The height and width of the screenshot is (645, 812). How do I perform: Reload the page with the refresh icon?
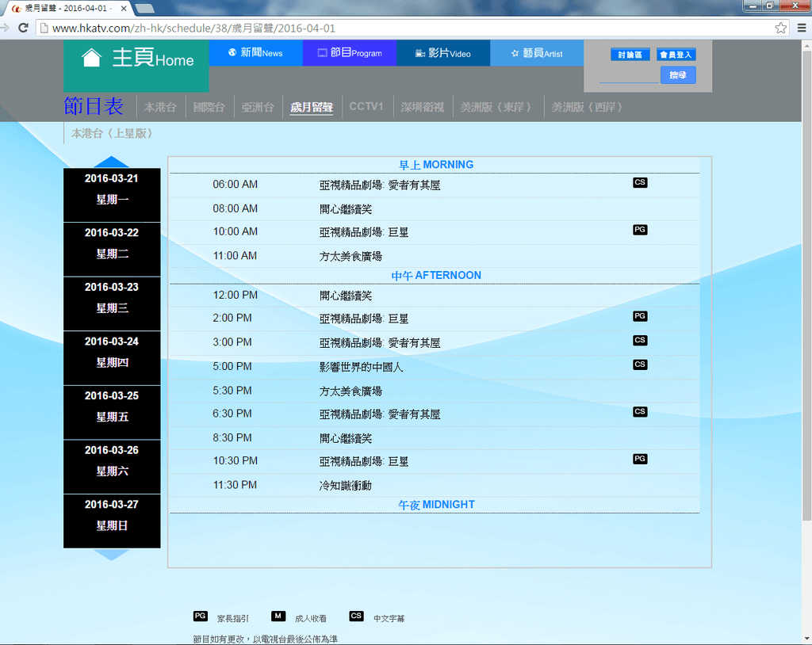(23, 28)
